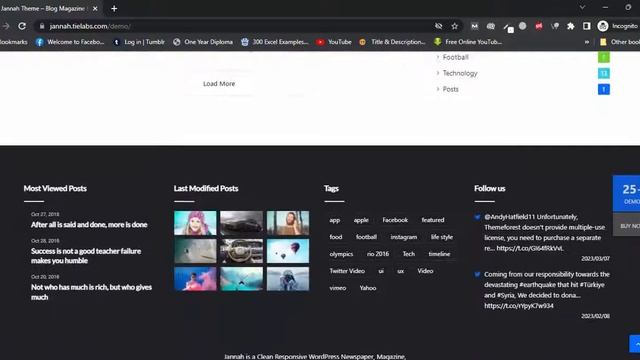This screenshot has height=360, width=640.
Task: Select the vimeo tag
Action: pyautogui.click(x=338, y=288)
